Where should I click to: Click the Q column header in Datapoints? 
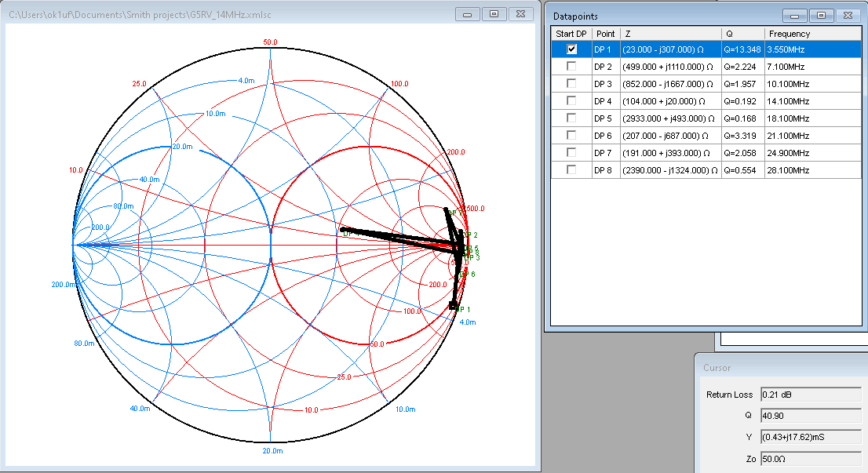tap(742, 34)
